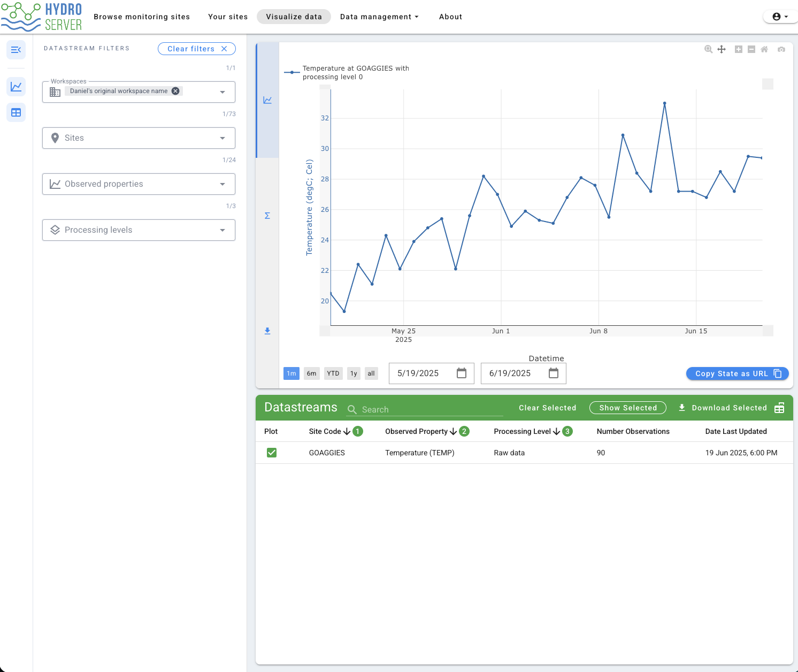This screenshot has width=798, height=672.
Task: Reset plot axes with home icon
Action: (764, 49)
